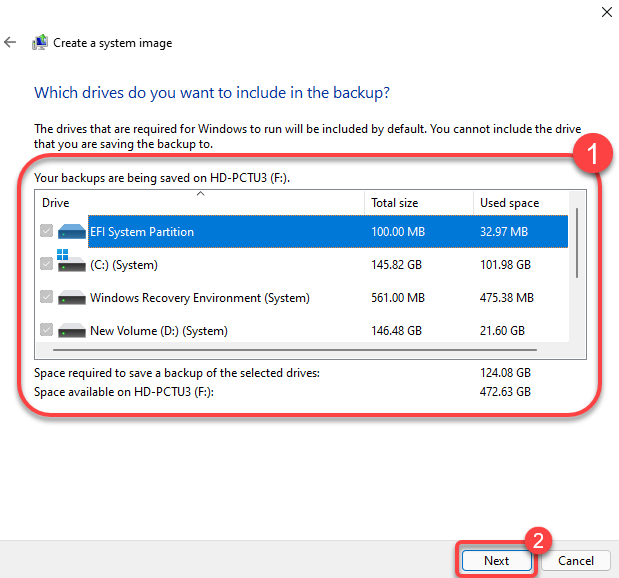Toggle the New Volume (D:) checkbox
This screenshot has height=578, width=619.
47,329
